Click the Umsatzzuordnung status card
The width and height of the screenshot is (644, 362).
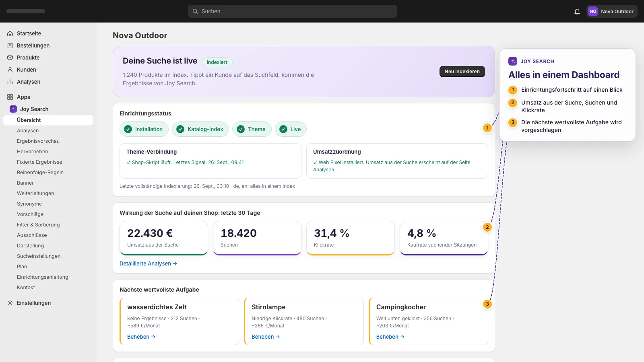(397, 161)
